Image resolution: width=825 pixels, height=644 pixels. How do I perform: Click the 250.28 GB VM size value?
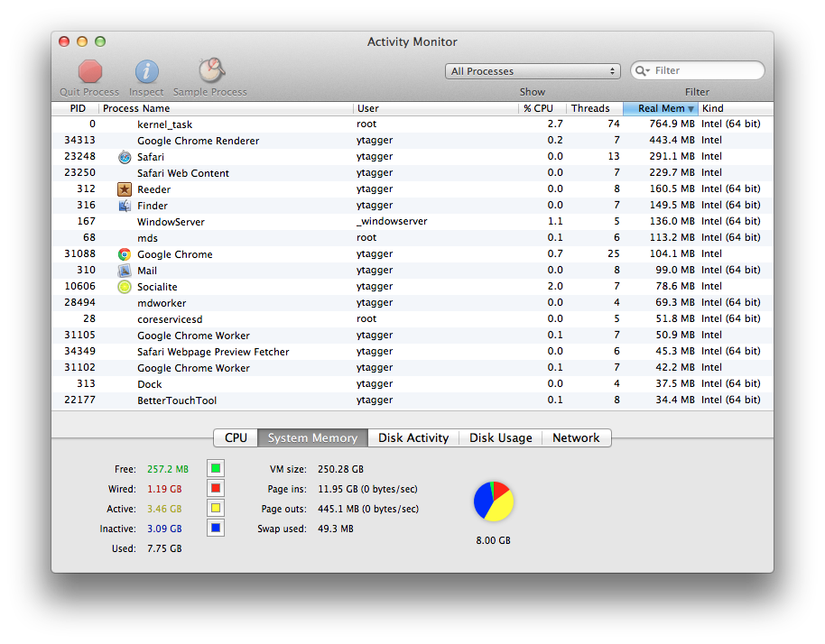pyautogui.click(x=340, y=469)
